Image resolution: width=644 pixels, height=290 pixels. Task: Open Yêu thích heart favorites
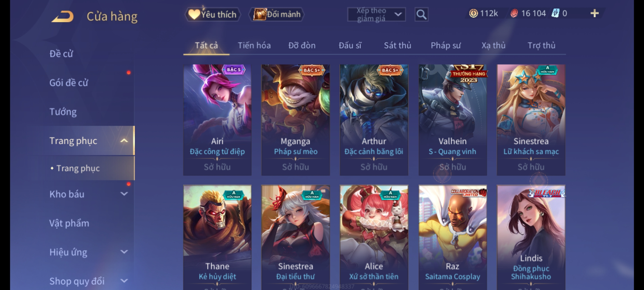213,14
